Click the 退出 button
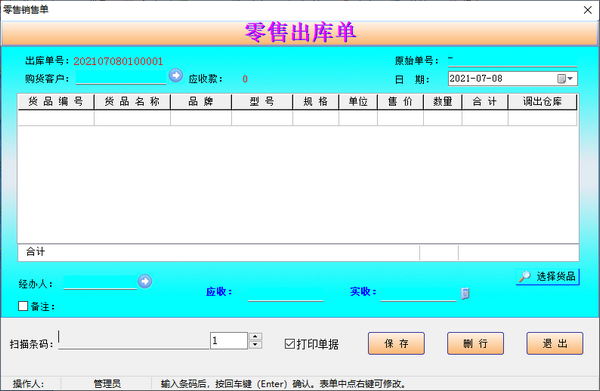 [554, 344]
